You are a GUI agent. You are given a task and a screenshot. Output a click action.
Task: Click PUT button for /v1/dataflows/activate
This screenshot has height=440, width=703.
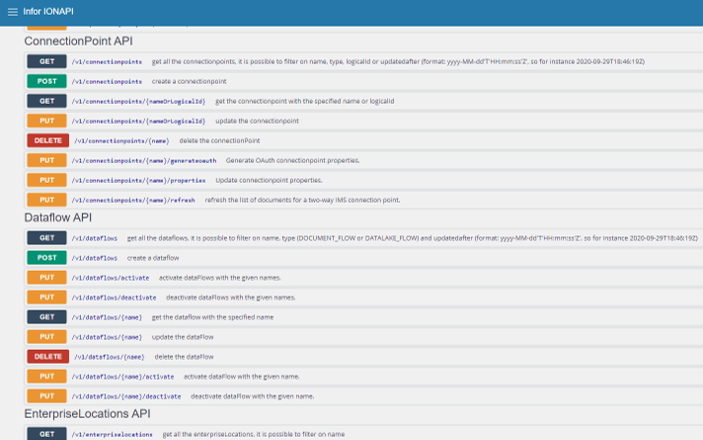coord(47,277)
